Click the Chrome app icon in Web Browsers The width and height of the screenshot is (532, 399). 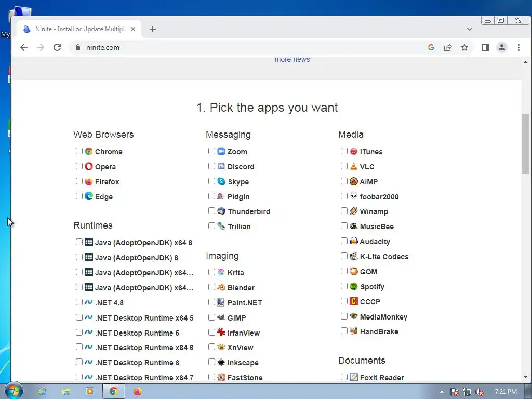89,151
